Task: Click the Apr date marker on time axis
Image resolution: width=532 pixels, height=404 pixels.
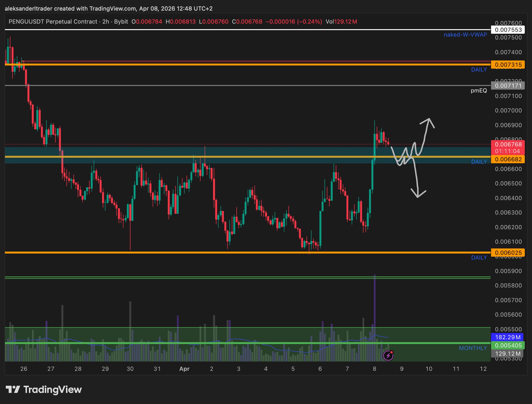Action: tap(184, 369)
